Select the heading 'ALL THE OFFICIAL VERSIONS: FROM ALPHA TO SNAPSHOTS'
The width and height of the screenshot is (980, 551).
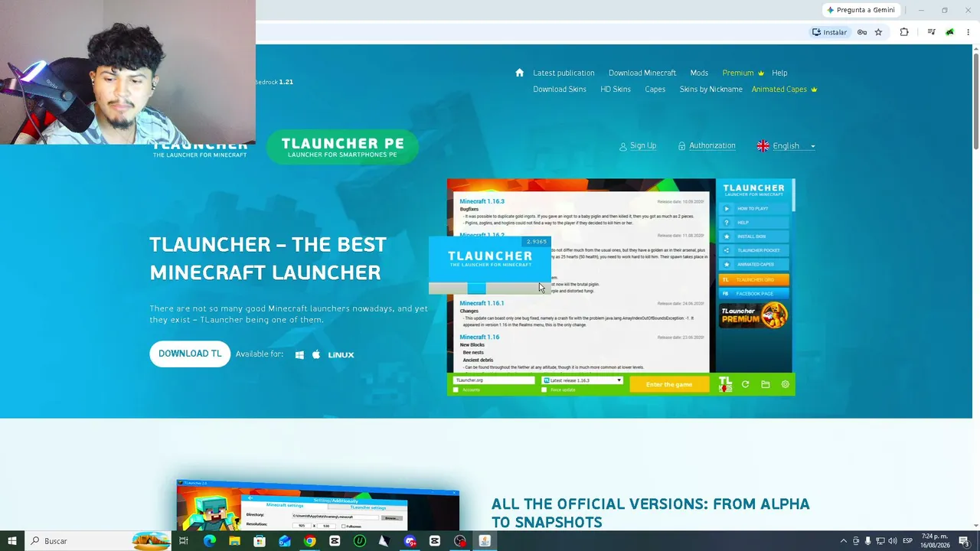(650, 513)
